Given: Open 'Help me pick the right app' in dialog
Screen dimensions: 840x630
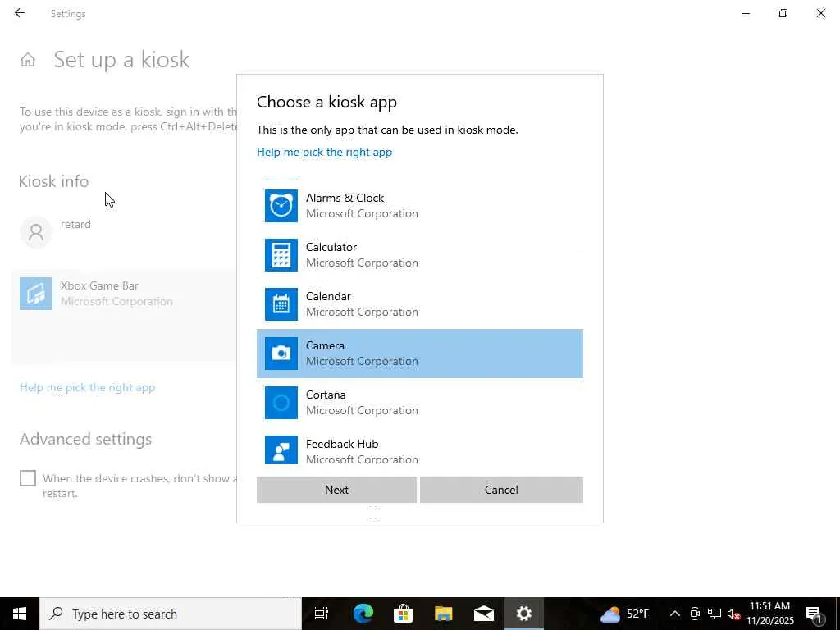Looking at the screenshot, I should 324,152.
